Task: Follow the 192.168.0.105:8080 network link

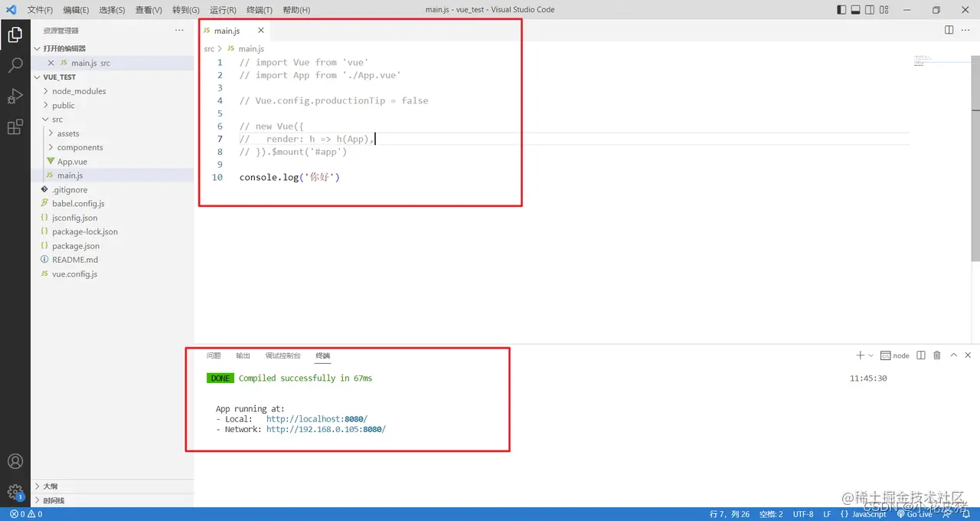Action: coord(326,429)
